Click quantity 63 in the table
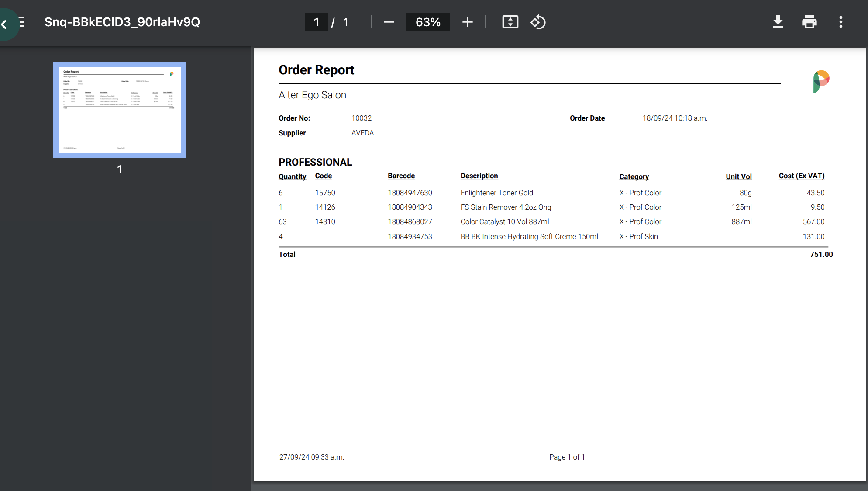 click(282, 221)
